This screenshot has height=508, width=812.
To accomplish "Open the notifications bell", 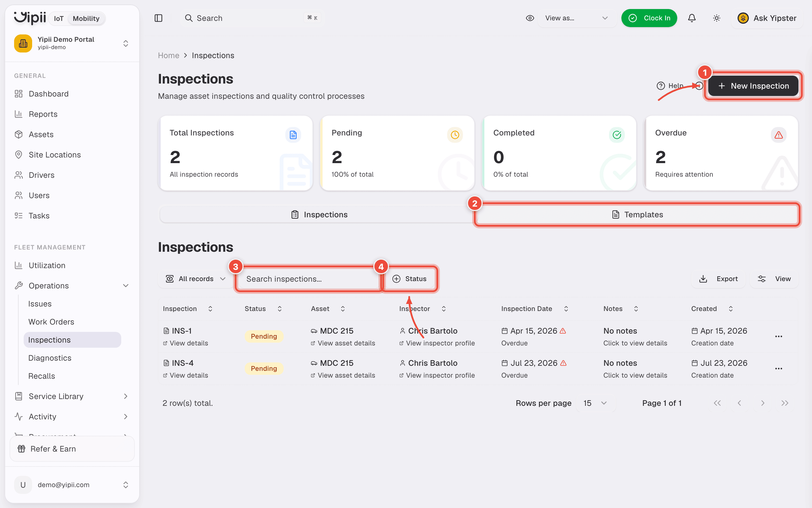I will click(x=692, y=18).
